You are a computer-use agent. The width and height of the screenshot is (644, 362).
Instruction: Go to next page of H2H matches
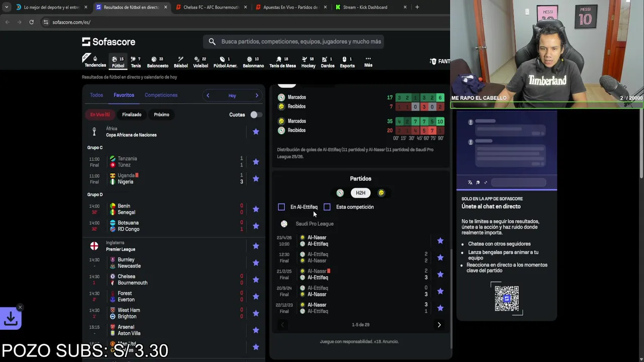point(439,325)
